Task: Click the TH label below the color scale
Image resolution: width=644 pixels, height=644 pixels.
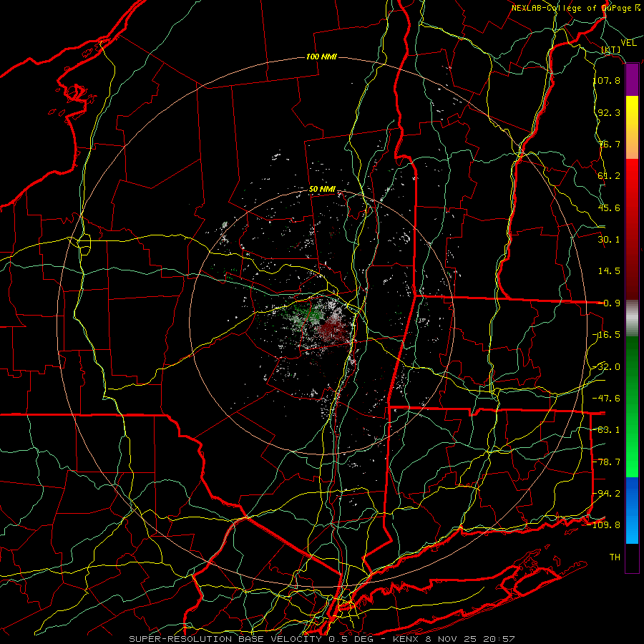Action: [615, 557]
